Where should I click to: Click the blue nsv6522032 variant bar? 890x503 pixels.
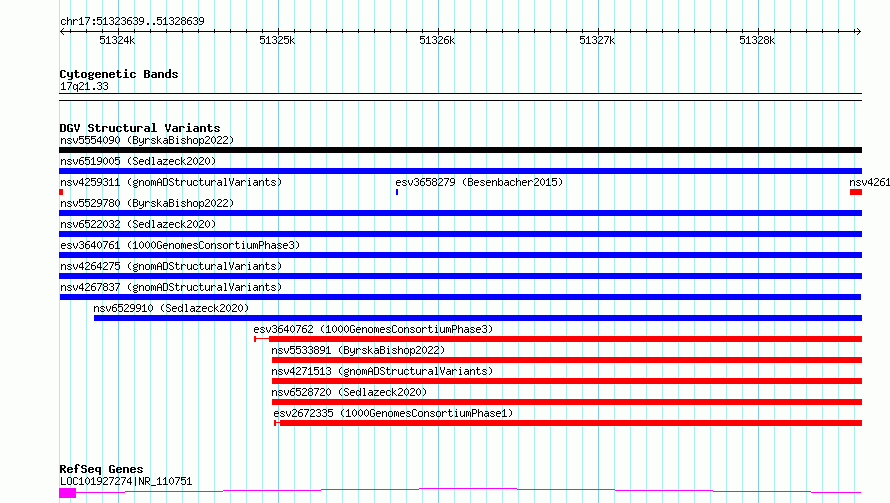[460, 234]
